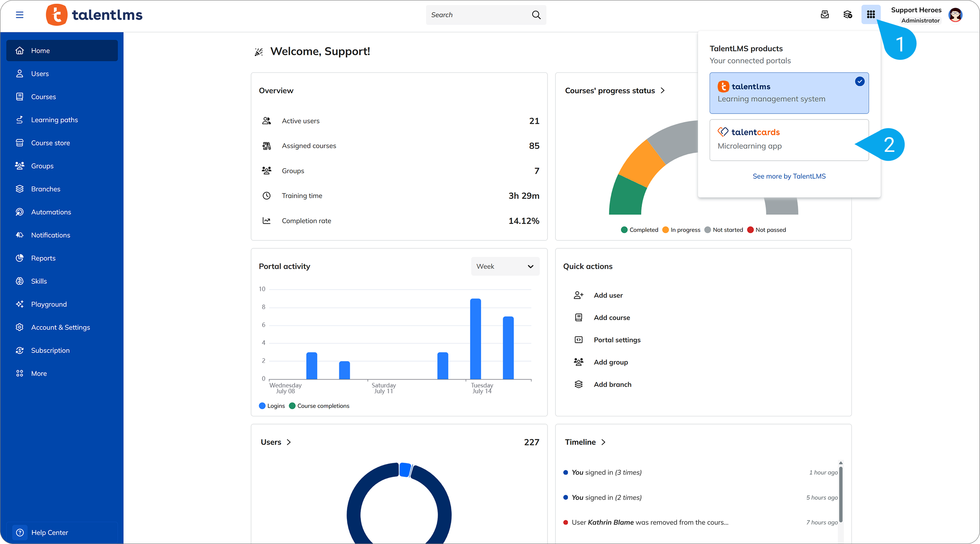This screenshot has width=980, height=544.
Task: Open the messages inbox icon
Action: 825,15
